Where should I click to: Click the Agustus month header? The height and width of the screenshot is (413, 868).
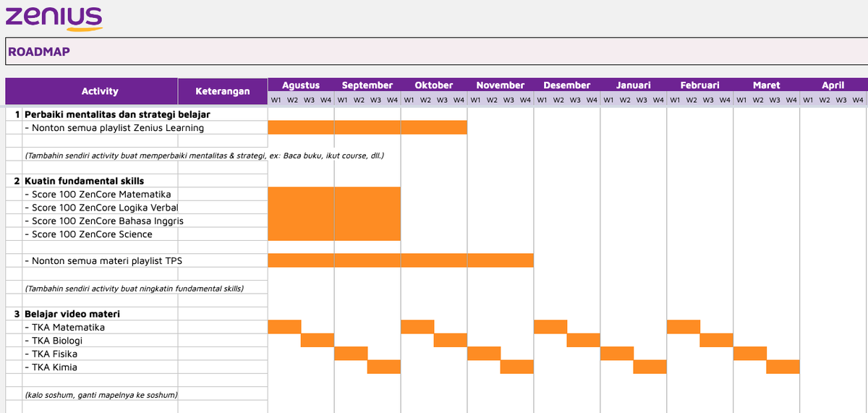pos(301,85)
